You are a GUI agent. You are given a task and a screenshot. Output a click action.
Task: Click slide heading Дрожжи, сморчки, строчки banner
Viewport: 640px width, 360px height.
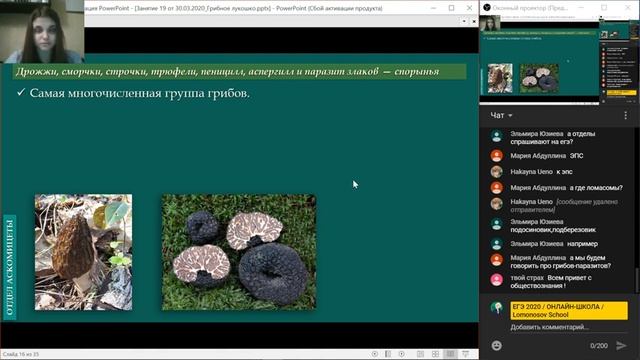pyautogui.click(x=239, y=72)
